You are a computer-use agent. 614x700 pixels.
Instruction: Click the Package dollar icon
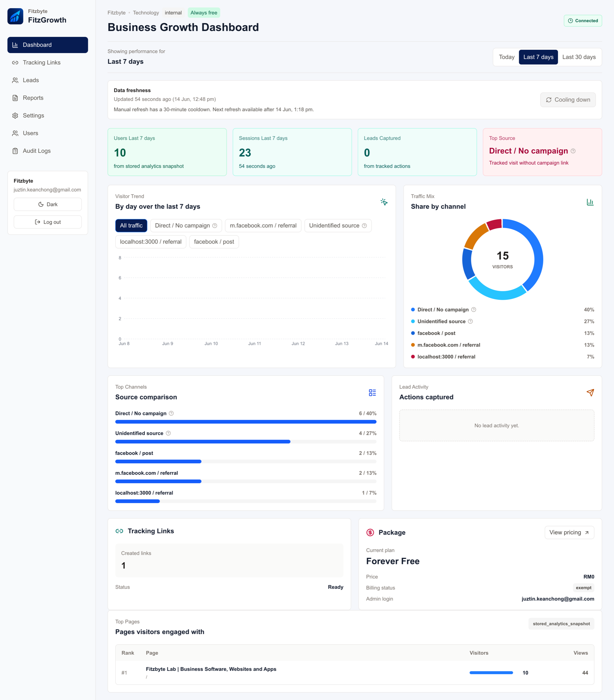[x=370, y=533]
